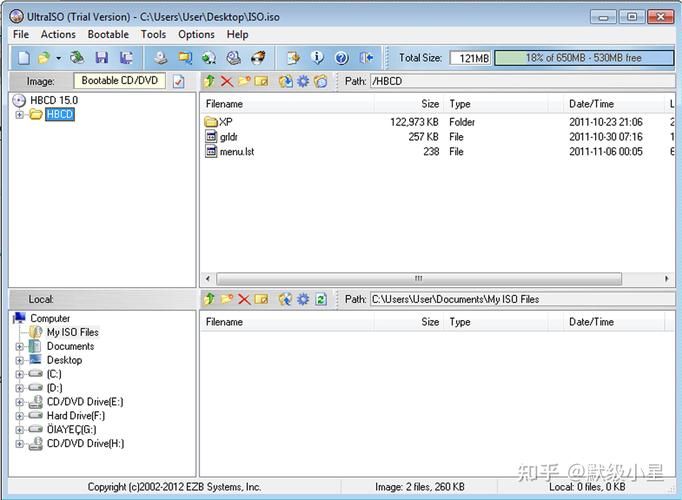This screenshot has height=500, width=682.
Task: Click the Open CD/DVD icon
Action: [77, 57]
